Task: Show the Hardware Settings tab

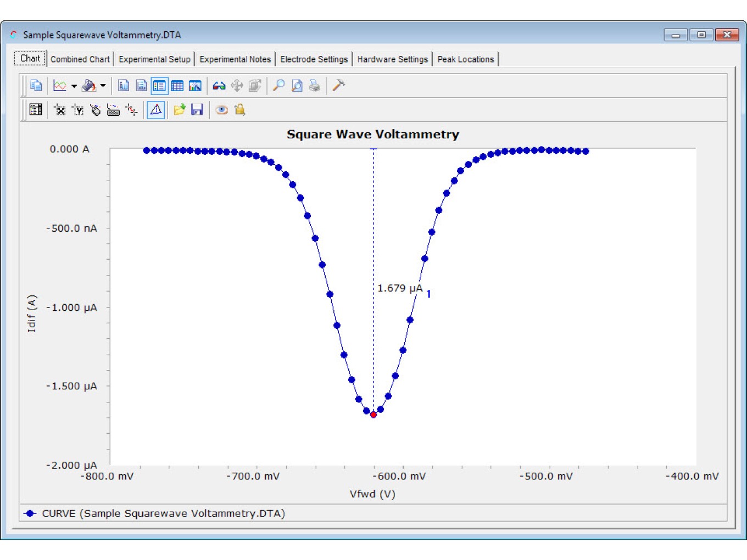Action: tap(393, 59)
